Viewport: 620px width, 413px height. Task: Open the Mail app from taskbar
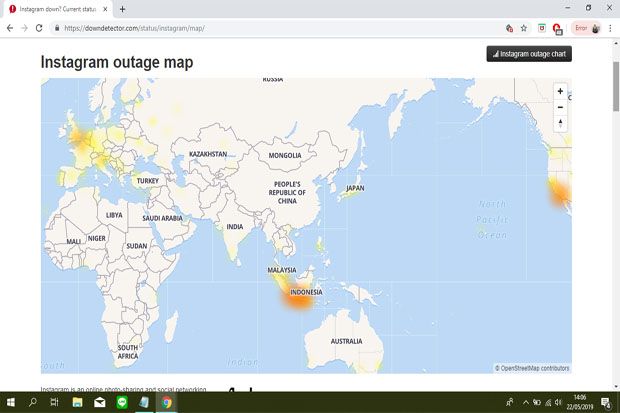100,402
